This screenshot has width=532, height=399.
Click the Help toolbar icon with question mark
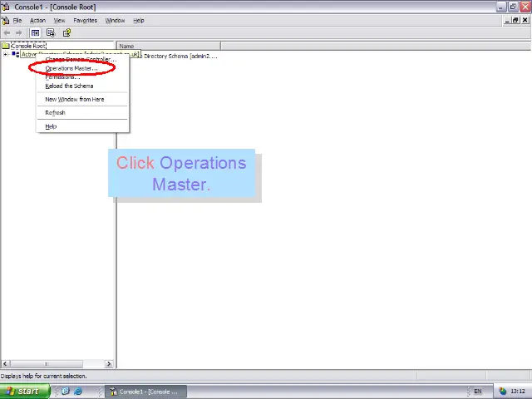pyautogui.click(x=66, y=33)
